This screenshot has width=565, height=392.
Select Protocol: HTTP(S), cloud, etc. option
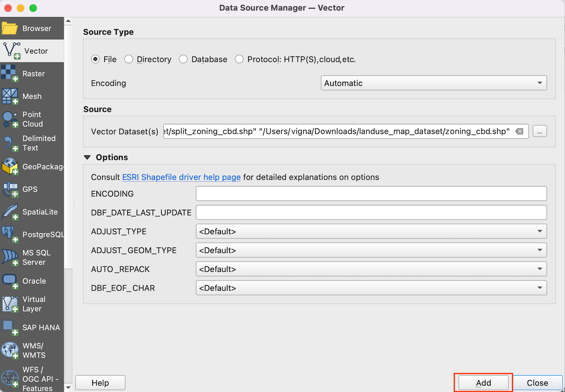pos(239,59)
